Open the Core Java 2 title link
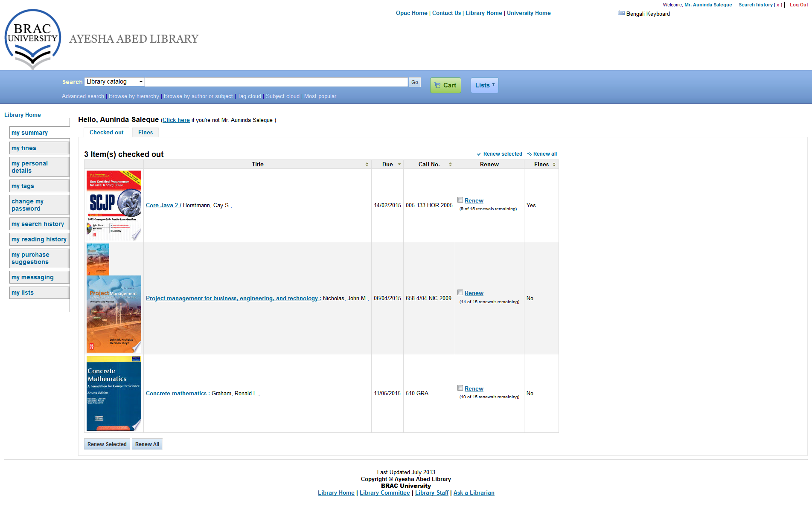The height and width of the screenshot is (510, 812). (x=163, y=205)
